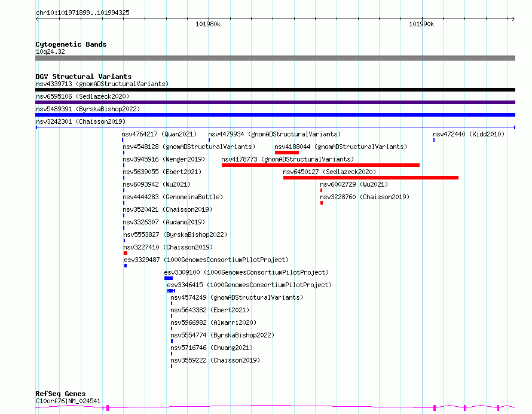This screenshot has width=532, height=414.
Task: Click the nsv4479934 gnomADStructuralVariants label
Action: pos(274,134)
